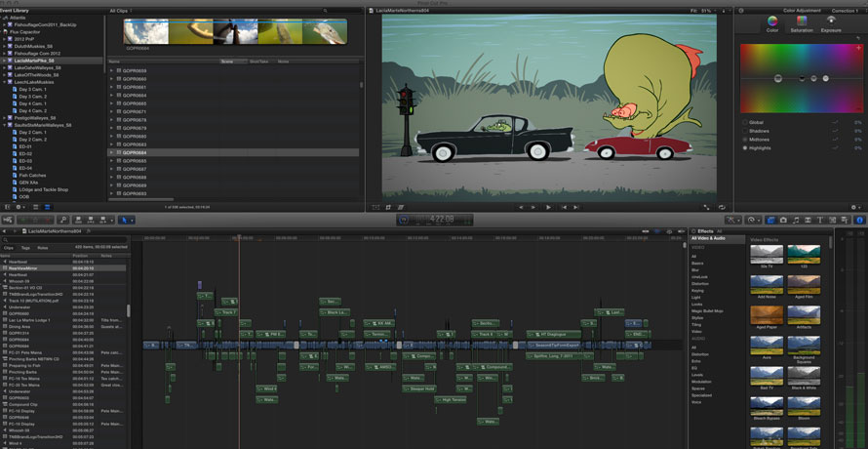Open the Select tool arrow menu

coord(126,220)
